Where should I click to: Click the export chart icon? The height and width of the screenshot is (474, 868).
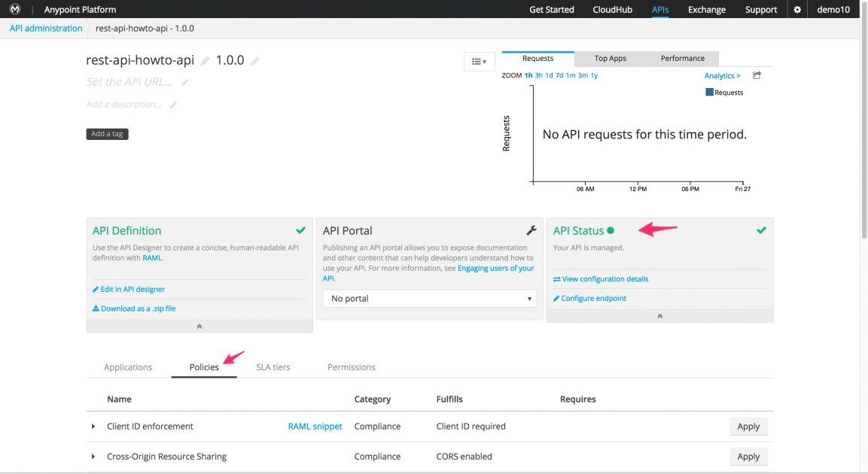tap(757, 75)
